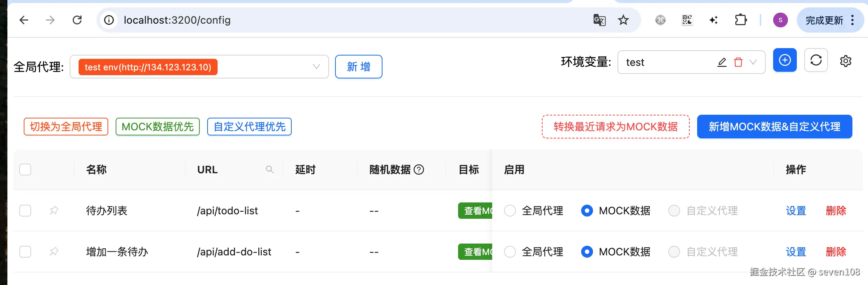Click the blue plus circle add button
868x285 pixels.
coord(785,60)
